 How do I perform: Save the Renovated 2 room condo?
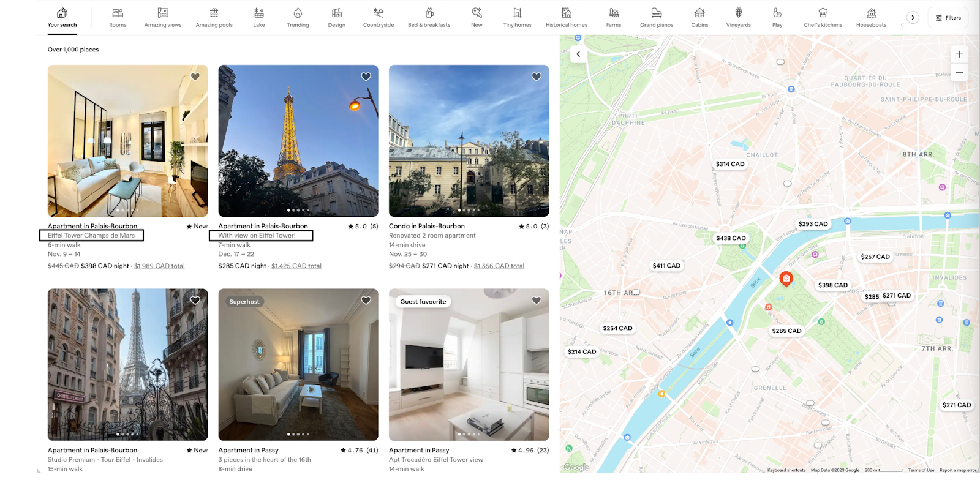pos(537,77)
